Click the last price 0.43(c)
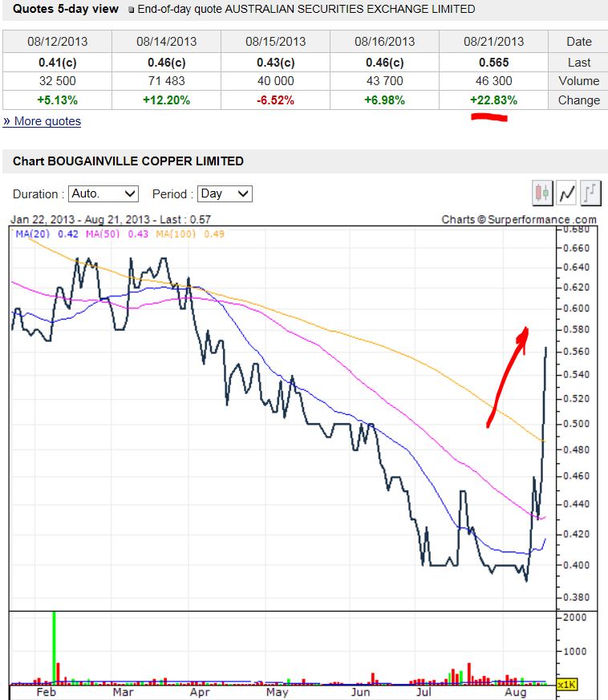 point(276,63)
